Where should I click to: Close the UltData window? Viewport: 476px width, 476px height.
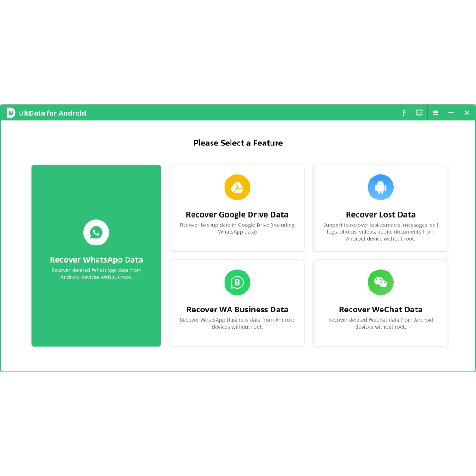(x=467, y=113)
